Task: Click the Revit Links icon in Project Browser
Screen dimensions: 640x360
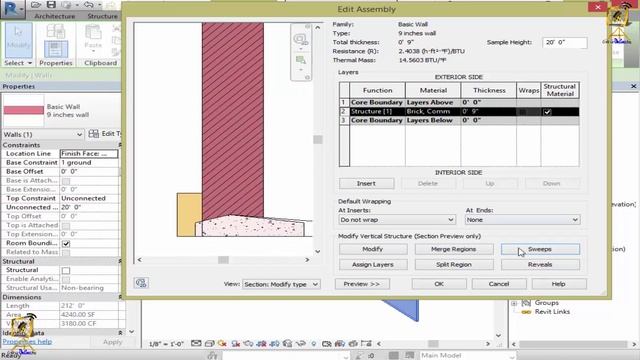Action: coord(526,312)
